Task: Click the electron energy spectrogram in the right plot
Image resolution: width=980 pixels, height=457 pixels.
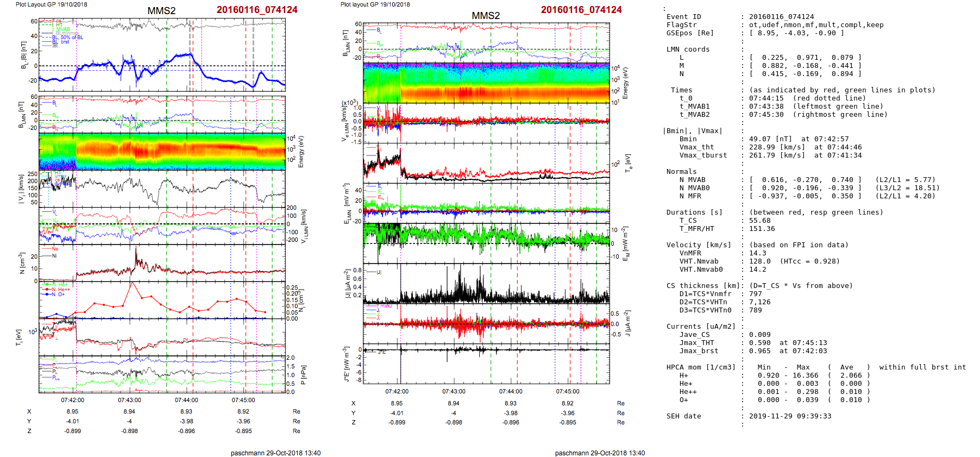Action: [486, 83]
